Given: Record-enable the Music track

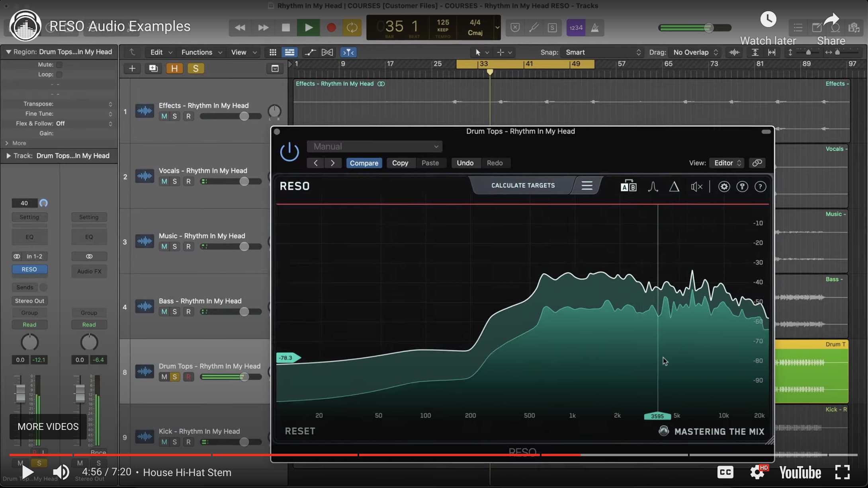Looking at the screenshot, I should tap(188, 247).
